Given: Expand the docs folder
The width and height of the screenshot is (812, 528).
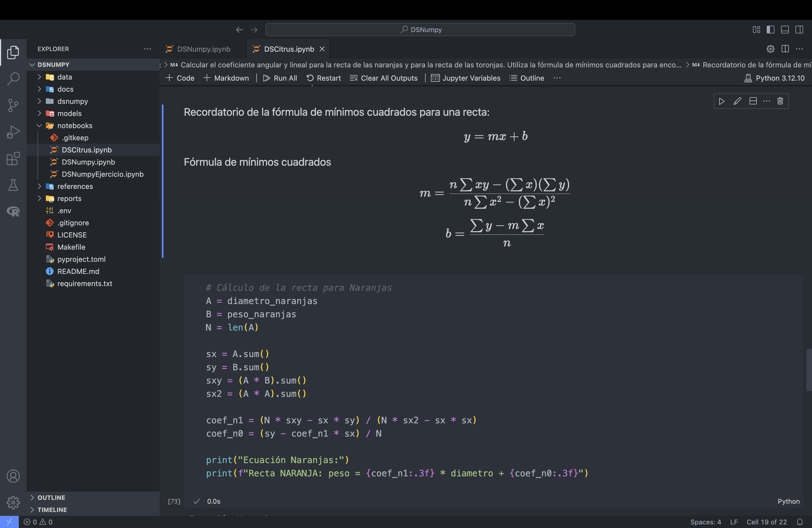Looking at the screenshot, I should (93, 89).
